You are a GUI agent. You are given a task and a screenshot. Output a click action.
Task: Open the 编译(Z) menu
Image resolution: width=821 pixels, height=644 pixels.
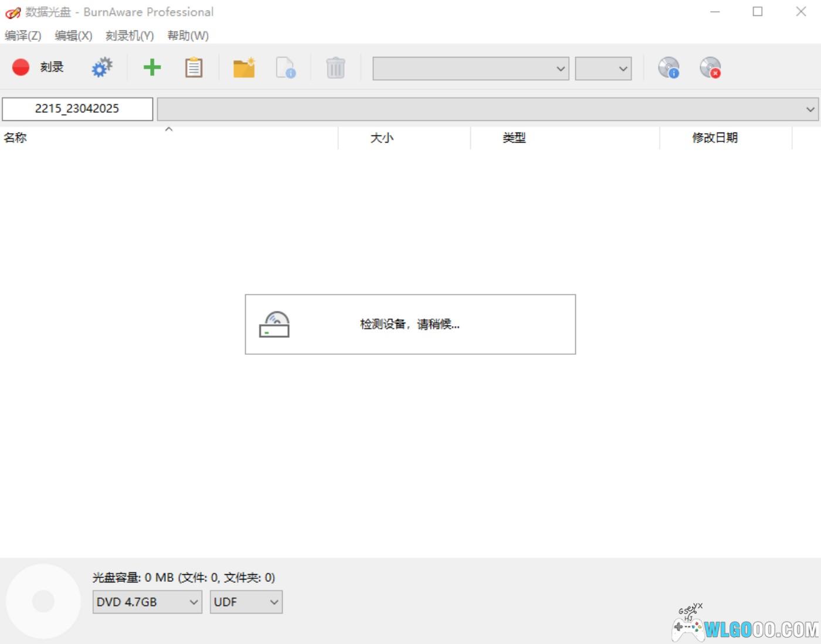pyautogui.click(x=23, y=36)
